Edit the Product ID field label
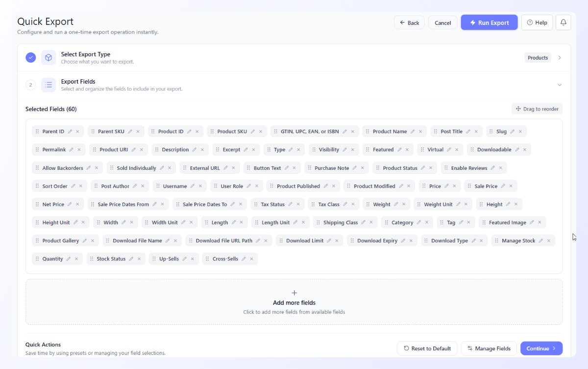Image resolution: width=588 pixels, height=369 pixels. tap(189, 132)
